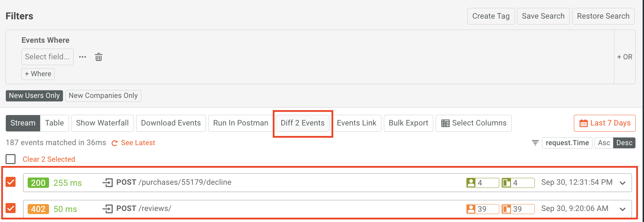Viewport: 644px width, 222px height.
Task: Uncheck the POST /reviews/ event
Action: pyautogui.click(x=10, y=208)
